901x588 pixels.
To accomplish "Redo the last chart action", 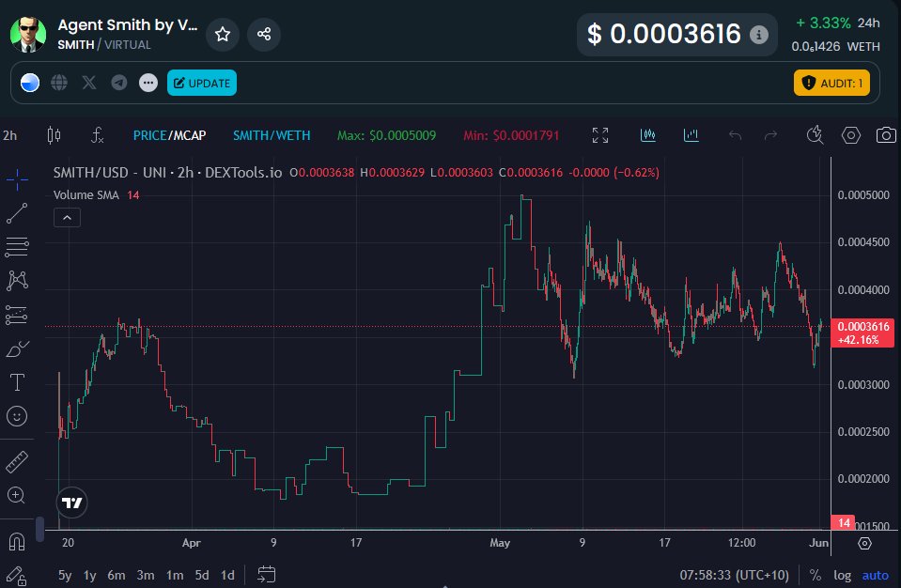I will pos(770,135).
